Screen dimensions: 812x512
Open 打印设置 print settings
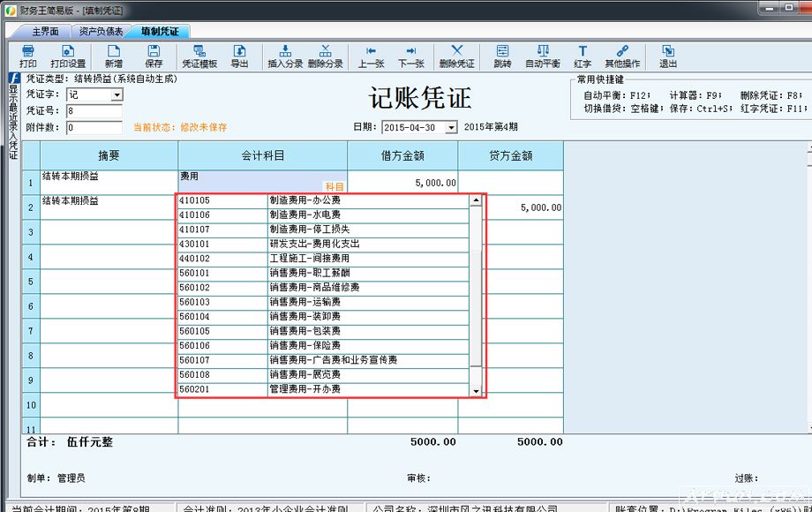[x=70, y=55]
